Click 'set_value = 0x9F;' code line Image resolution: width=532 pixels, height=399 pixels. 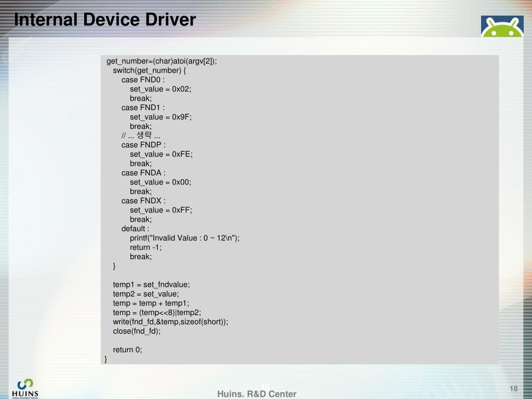pyautogui.click(x=161, y=117)
